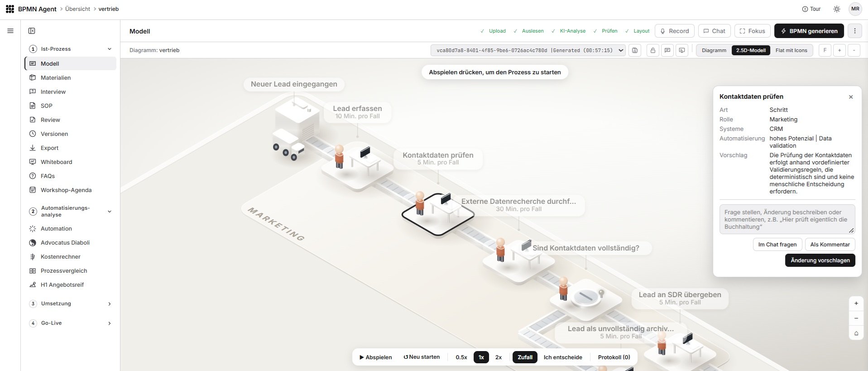Set playback speed to 1x

pos(481,357)
